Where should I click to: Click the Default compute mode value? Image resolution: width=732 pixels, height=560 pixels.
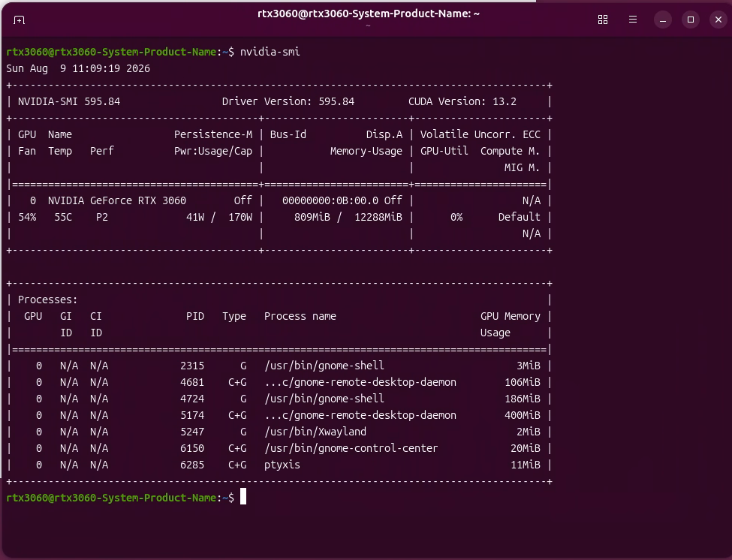[519, 218]
